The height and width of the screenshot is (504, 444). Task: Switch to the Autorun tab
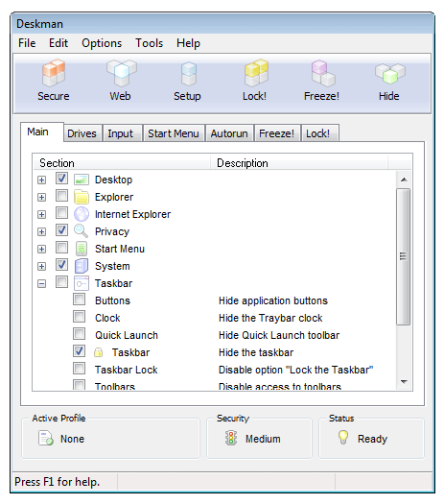[229, 133]
